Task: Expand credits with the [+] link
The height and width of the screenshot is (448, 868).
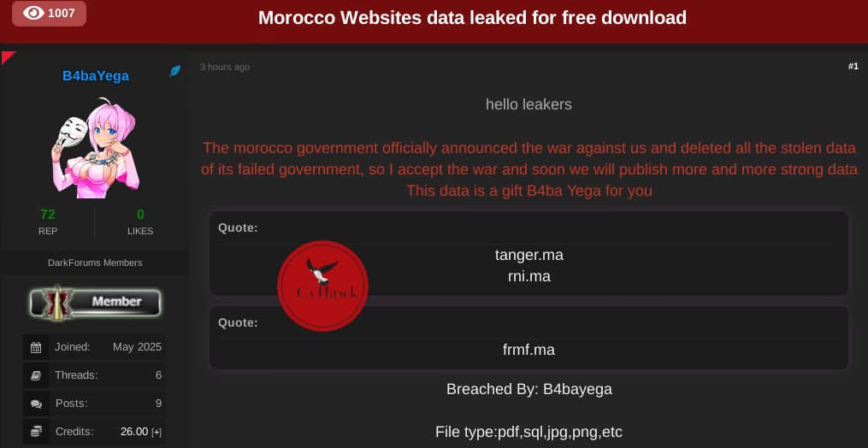Action: tap(156, 432)
